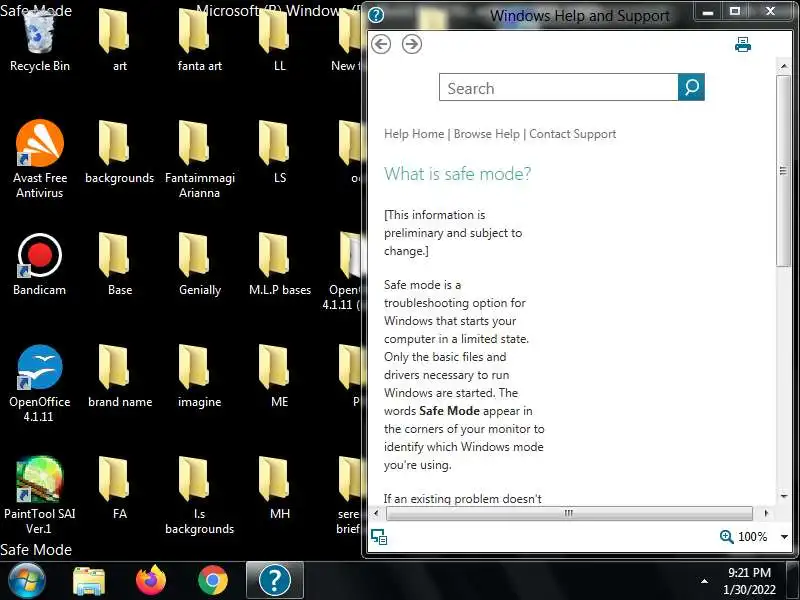
Task: Click the scroll left arrow in Help
Action: tap(377, 513)
